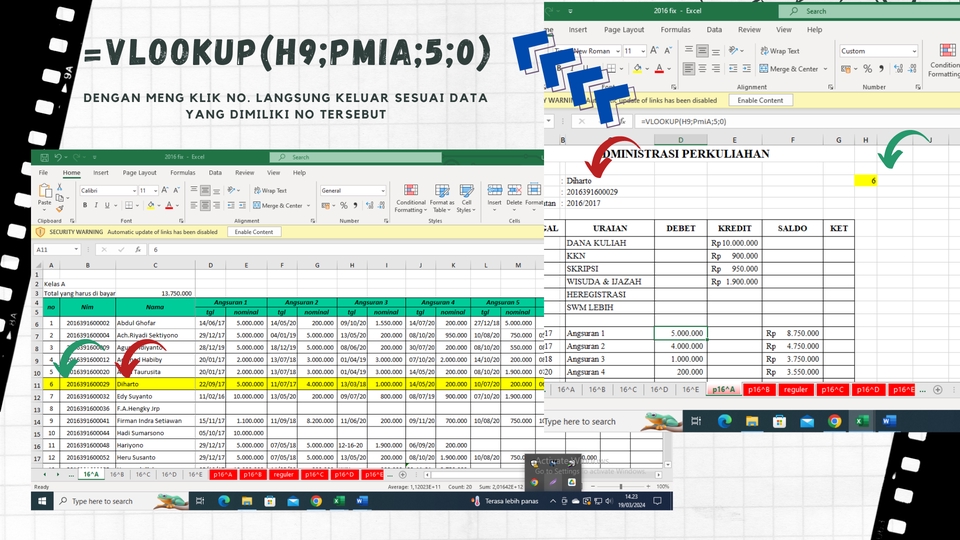Open Conditional Formatting menu in left Excel

(x=411, y=198)
